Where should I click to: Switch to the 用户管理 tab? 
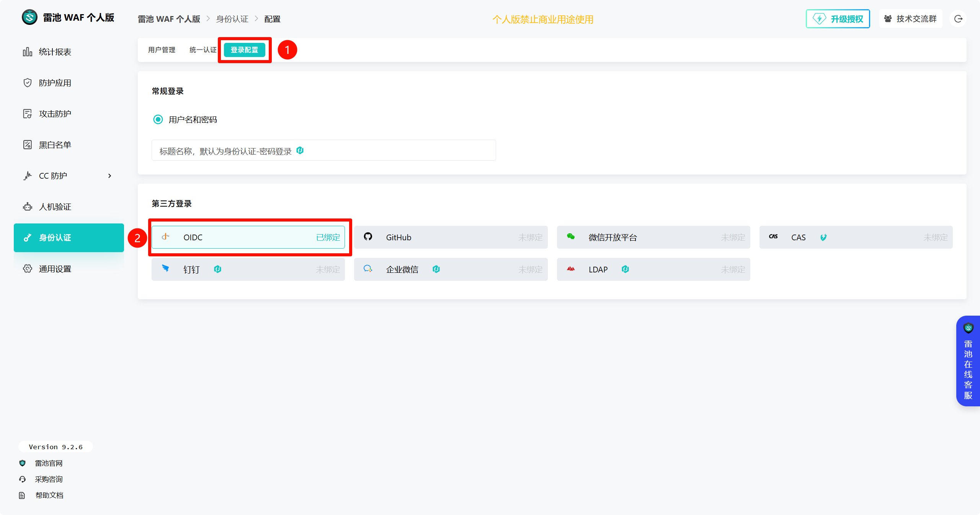[162, 50]
